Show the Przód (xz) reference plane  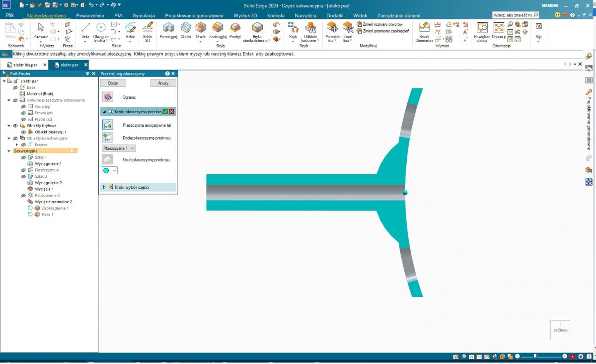tap(23, 119)
